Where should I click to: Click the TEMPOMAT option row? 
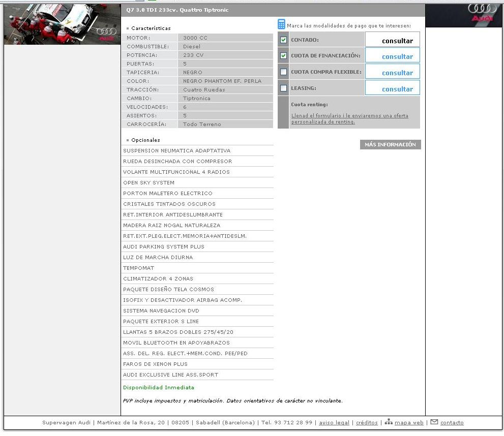point(197,268)
